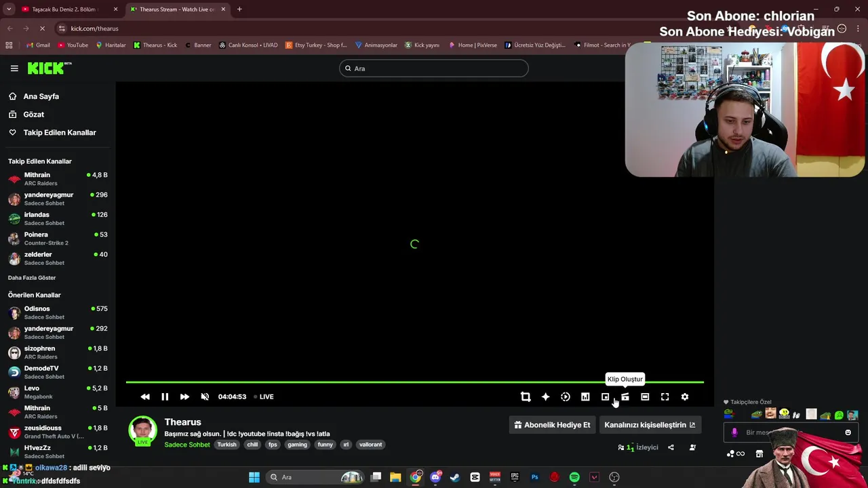Screen dimensions: 868x488
Task: Open Spotify from taskbar
Action: [574, 477]
